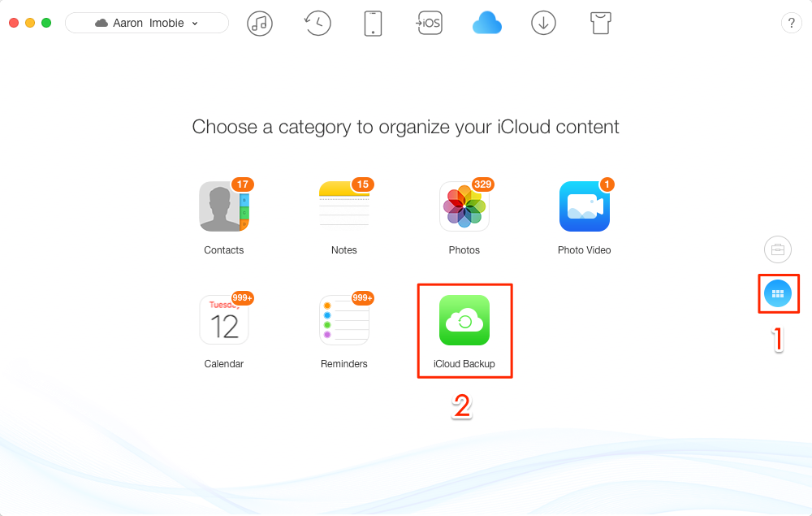The width and height of the screenshot is (812, 516).
Task: Open the Contacts category icon
Action: [224, 206]
